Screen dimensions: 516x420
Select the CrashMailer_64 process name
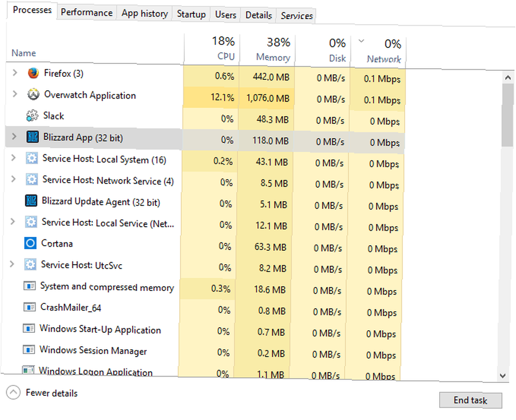pyautogui.click(x=71, y=308)
